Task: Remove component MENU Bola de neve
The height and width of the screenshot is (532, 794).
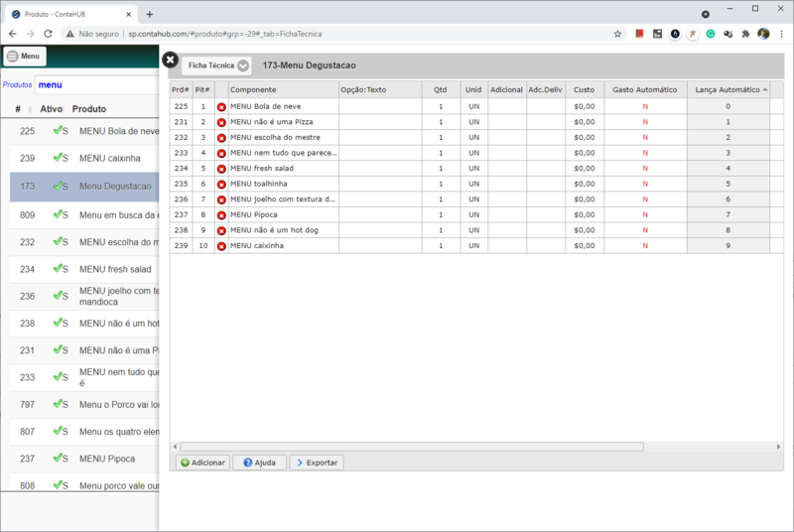Action: [221, 107]
